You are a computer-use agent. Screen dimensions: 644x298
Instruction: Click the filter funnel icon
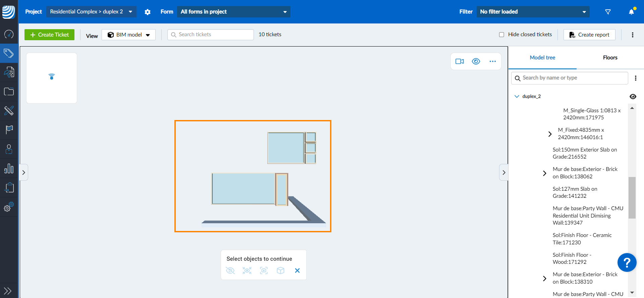coord(608,12)
